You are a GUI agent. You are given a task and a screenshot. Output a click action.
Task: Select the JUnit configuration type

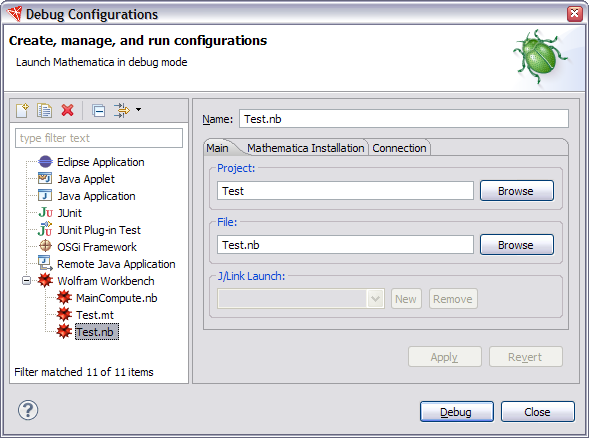coord(69,213)
